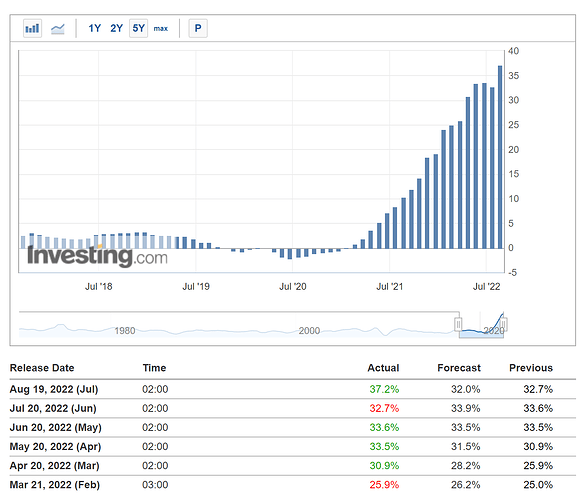
Task: Select the 1Y time range
Action: pyautogui.click(x=95, y=28)
